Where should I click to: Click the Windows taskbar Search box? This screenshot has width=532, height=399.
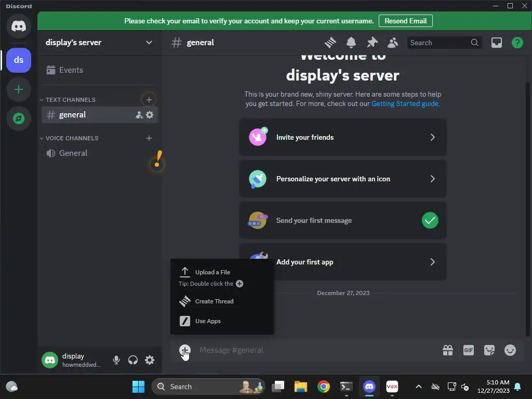coord(208,387)
